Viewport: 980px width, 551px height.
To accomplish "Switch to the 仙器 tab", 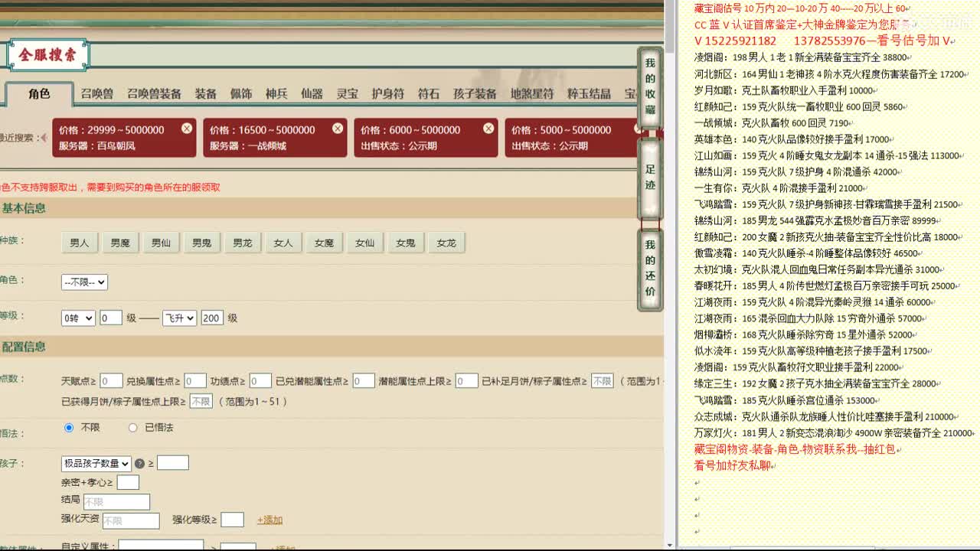I will [312, 93].
